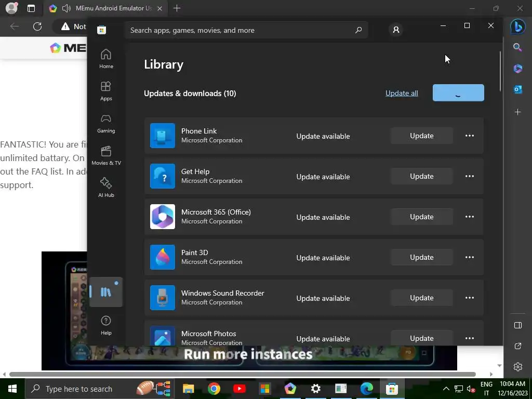Click the Store library vertical scrollbar
The width and height of the screenshot is (532, 399).
[x=500, y=72]
